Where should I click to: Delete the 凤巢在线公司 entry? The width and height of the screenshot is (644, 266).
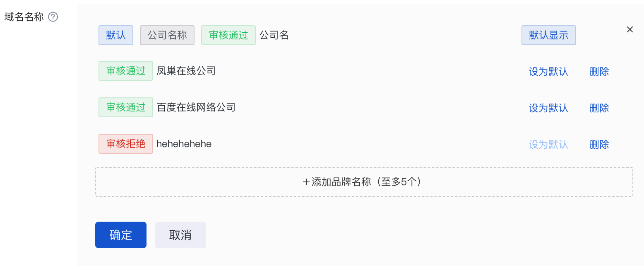click(x=599, y=72)
